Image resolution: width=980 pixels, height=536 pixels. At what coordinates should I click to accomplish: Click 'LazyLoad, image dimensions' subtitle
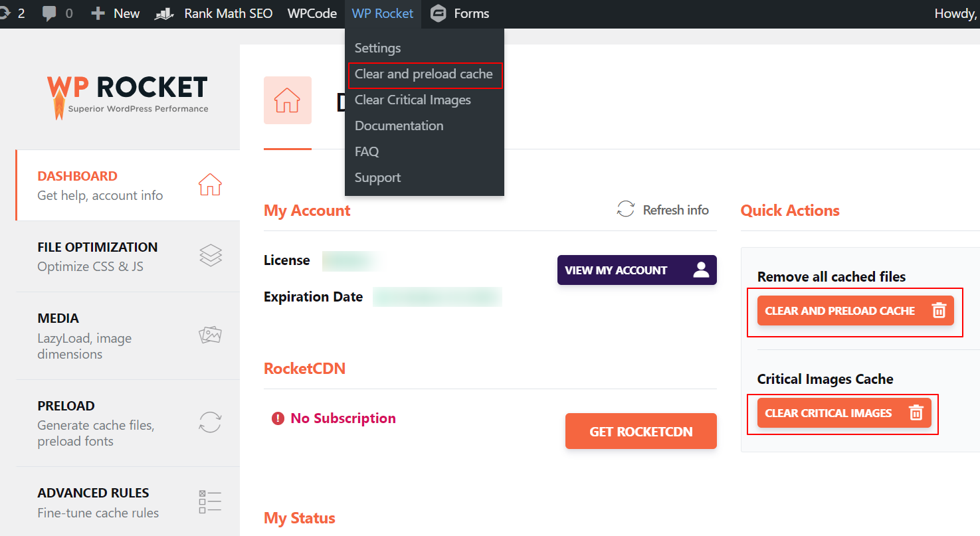(84, 346)
